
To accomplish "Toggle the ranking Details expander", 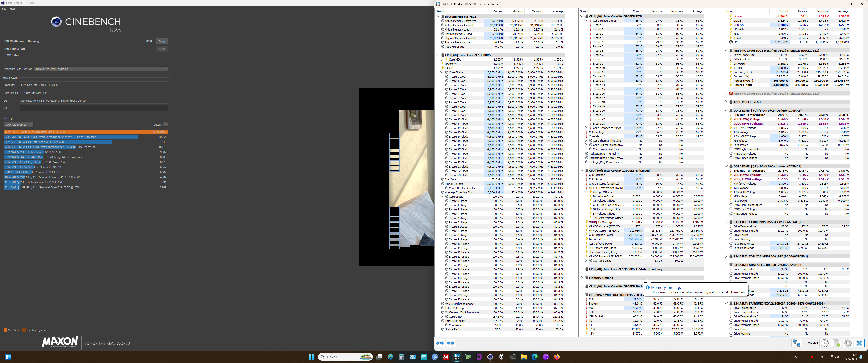I will [x=165, y=125].
